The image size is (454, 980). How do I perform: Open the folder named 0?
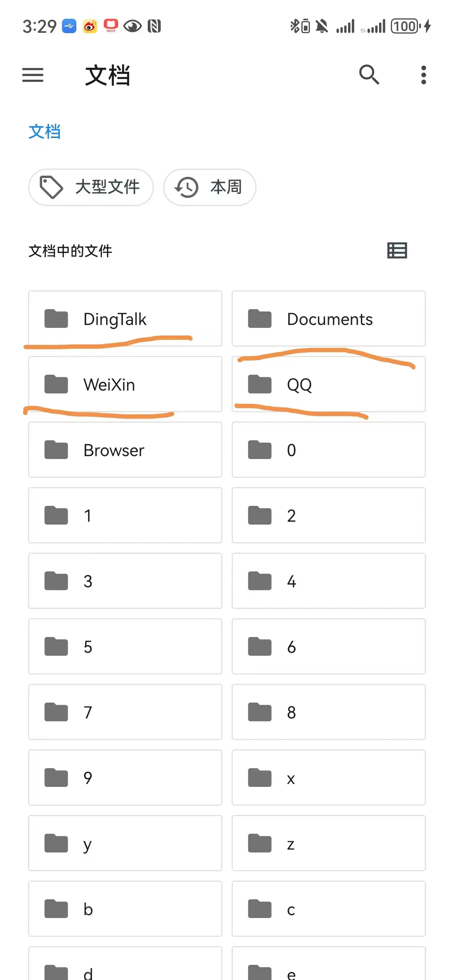tap(328, 450)
